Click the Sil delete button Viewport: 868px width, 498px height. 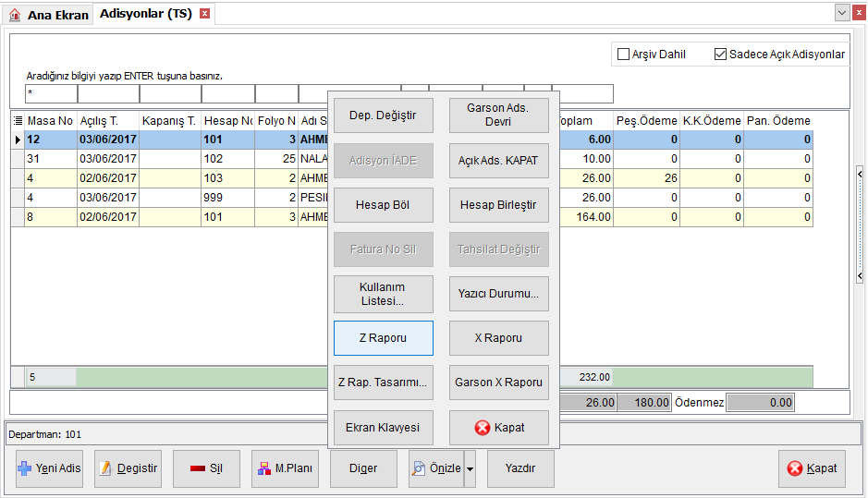[206, 468]
